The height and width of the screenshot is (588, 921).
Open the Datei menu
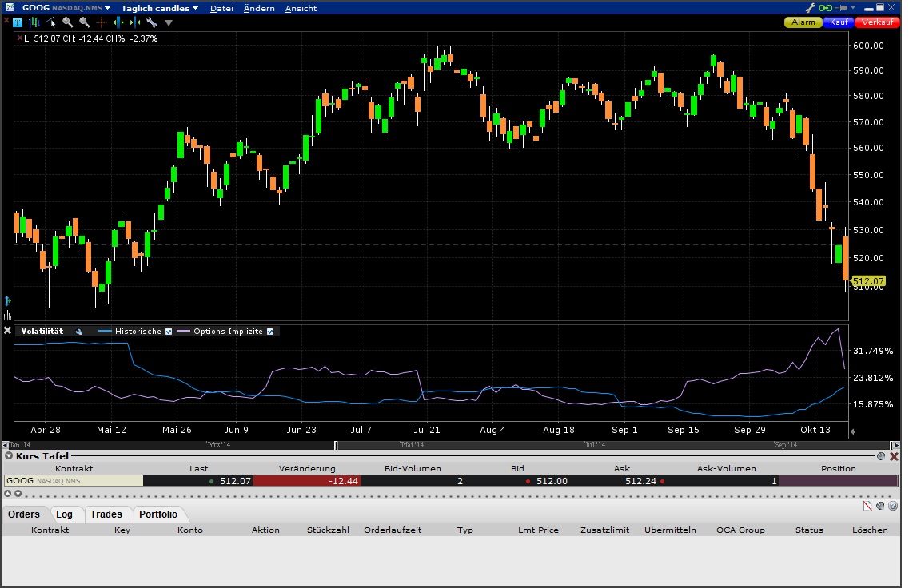click(221, 8)
